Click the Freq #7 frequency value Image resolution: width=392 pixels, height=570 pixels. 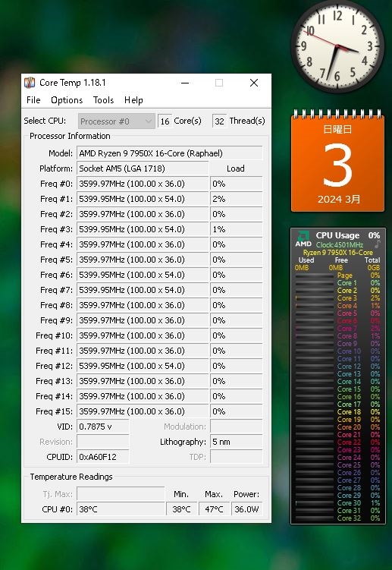(x=143, y=290)
